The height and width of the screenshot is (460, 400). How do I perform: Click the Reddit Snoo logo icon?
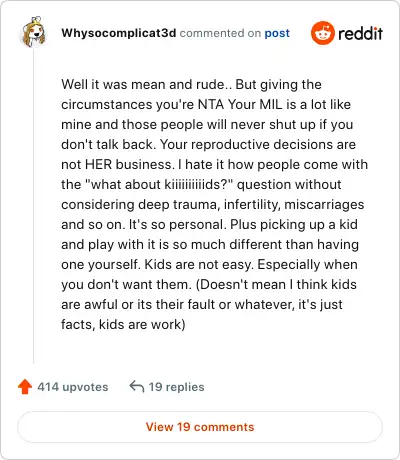point(322,33)
